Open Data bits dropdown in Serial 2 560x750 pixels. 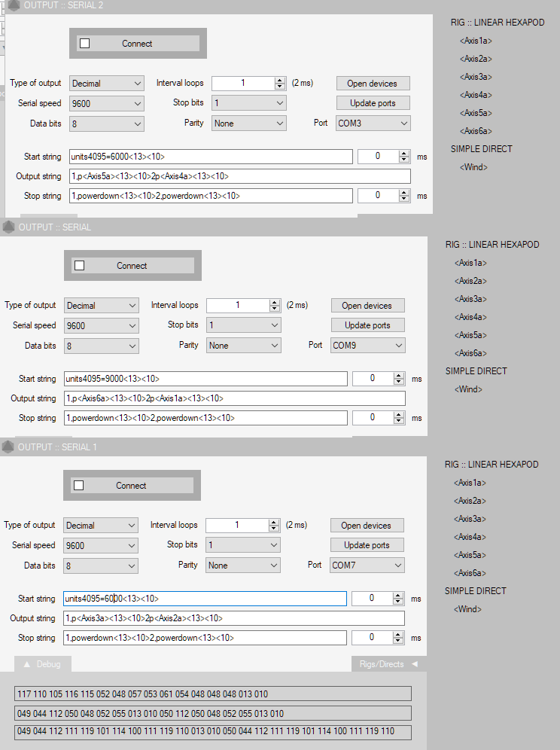tap(107, 124)
